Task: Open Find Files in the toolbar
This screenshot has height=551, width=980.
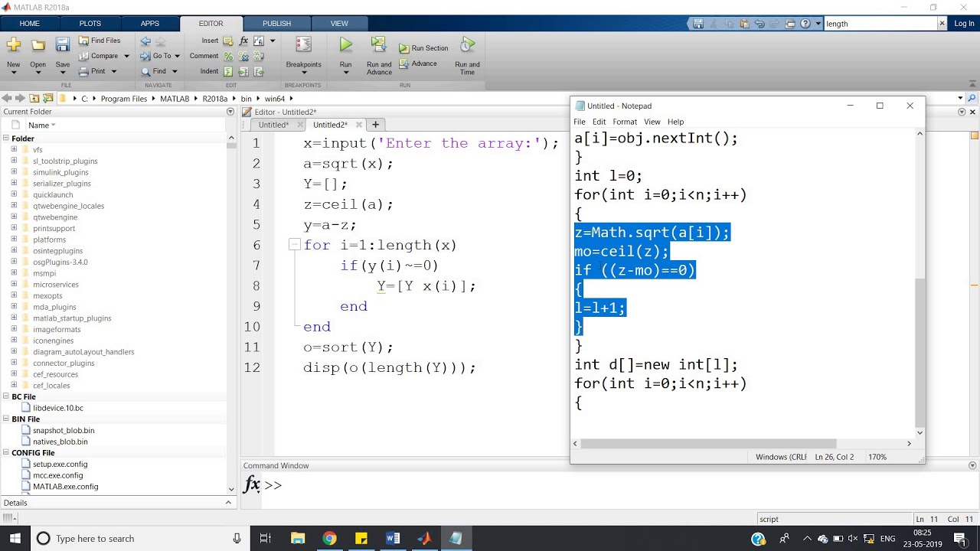Action: [x=100, y=41]
